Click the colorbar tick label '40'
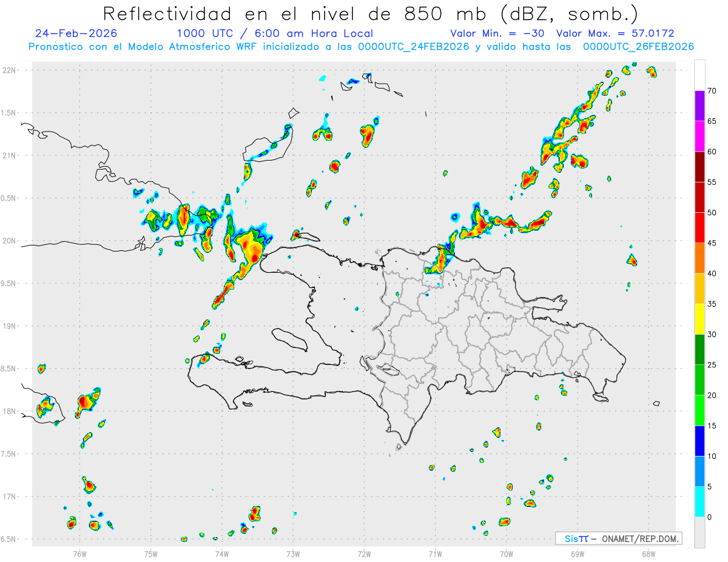 coord(712,273)
